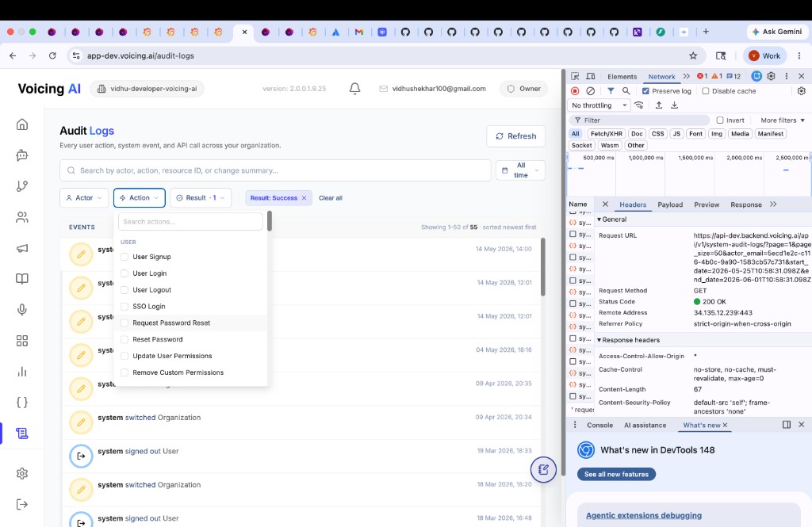Open the notifications bell icon
Image resolution: width=812 pixels, height=527 pixels.
point(354,89)
